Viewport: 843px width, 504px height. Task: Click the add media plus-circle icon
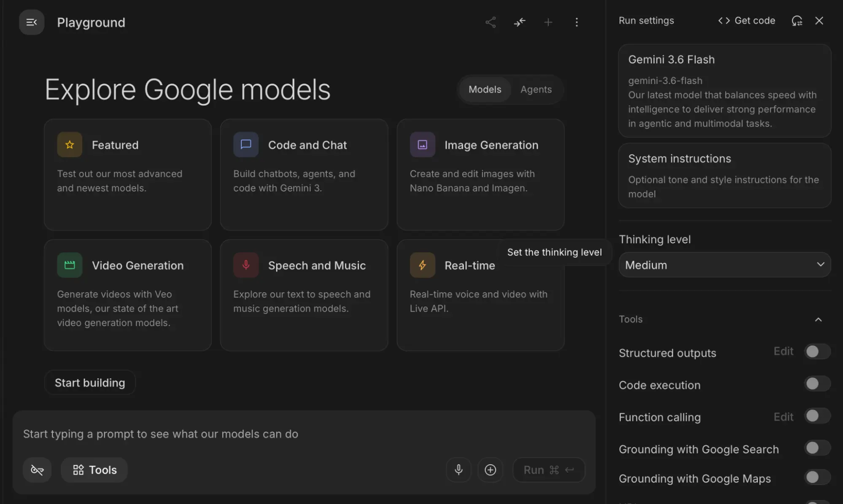tap(490, 470)
